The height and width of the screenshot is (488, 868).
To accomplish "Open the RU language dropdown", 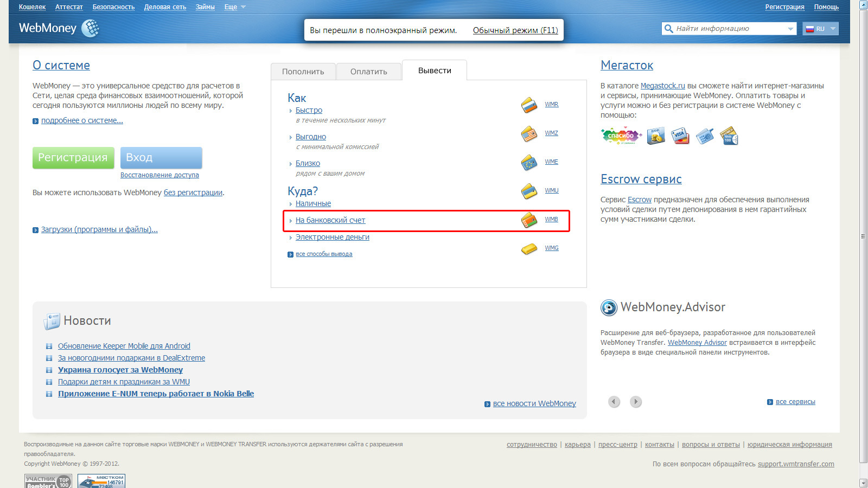I will 820,29.
